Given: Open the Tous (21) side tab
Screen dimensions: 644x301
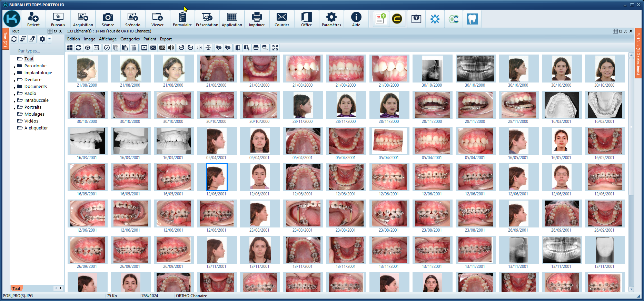Looking at the screenshot, I should [5, 39].
